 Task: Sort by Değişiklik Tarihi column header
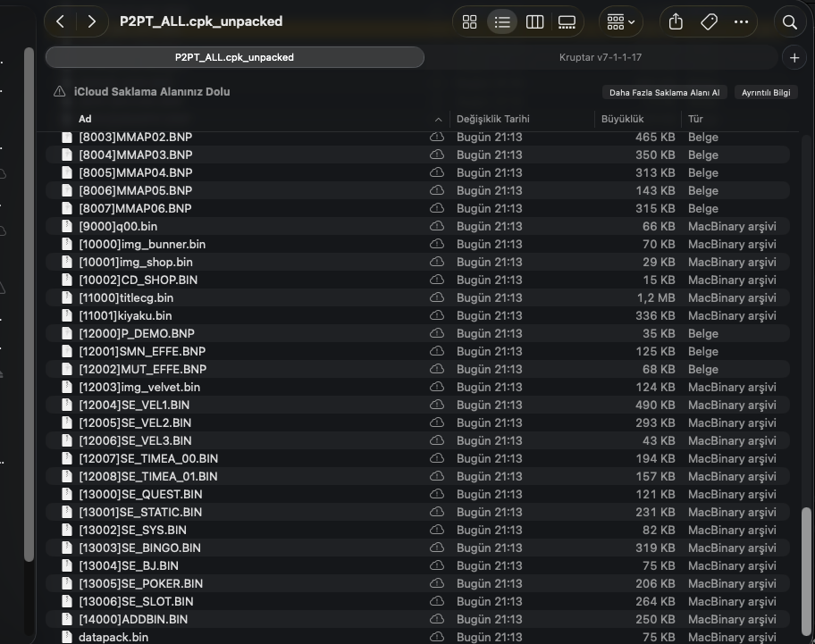[492, 119]
